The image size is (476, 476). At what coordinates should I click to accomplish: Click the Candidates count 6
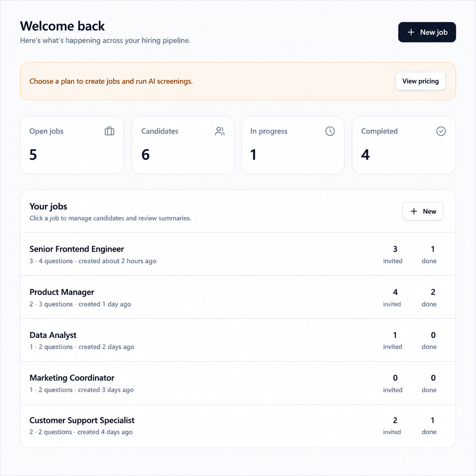pos(145,154)
